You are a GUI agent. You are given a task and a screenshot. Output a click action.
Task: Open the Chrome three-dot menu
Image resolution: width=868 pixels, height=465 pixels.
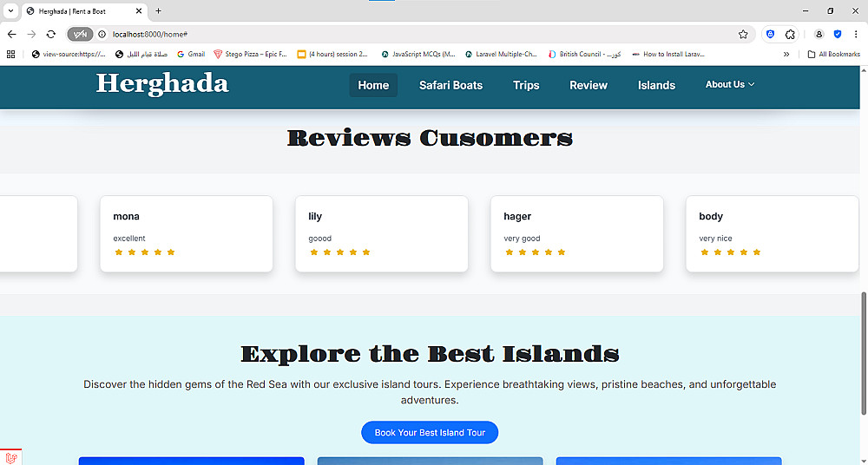pyautogui.click(x=856, y=35)
